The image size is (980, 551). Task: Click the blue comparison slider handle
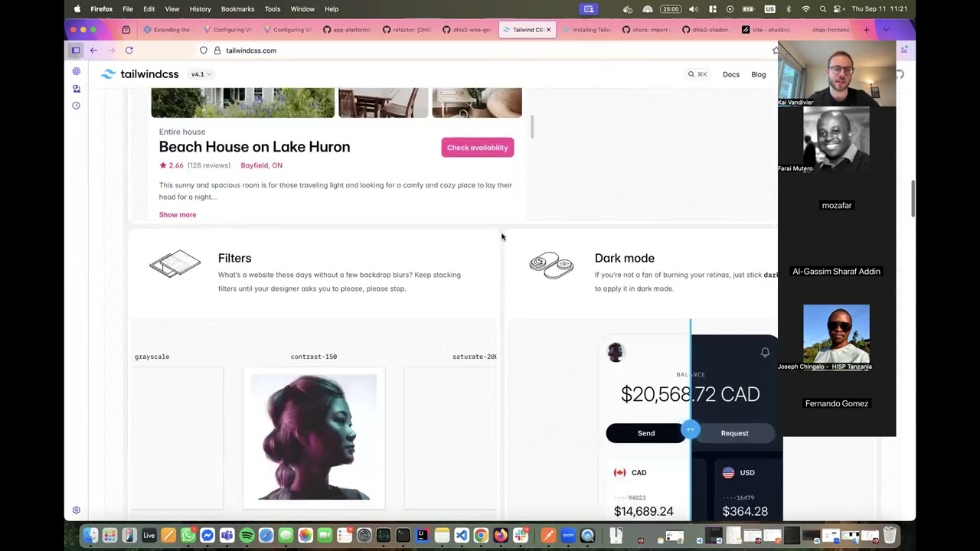click(x=691, y=429)
